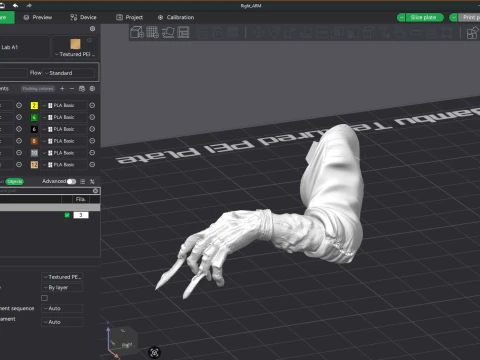Open the Auto dropdown beside sequence label
The height and width of the screenshot is (360, 480).
click(x=62, y=308)
